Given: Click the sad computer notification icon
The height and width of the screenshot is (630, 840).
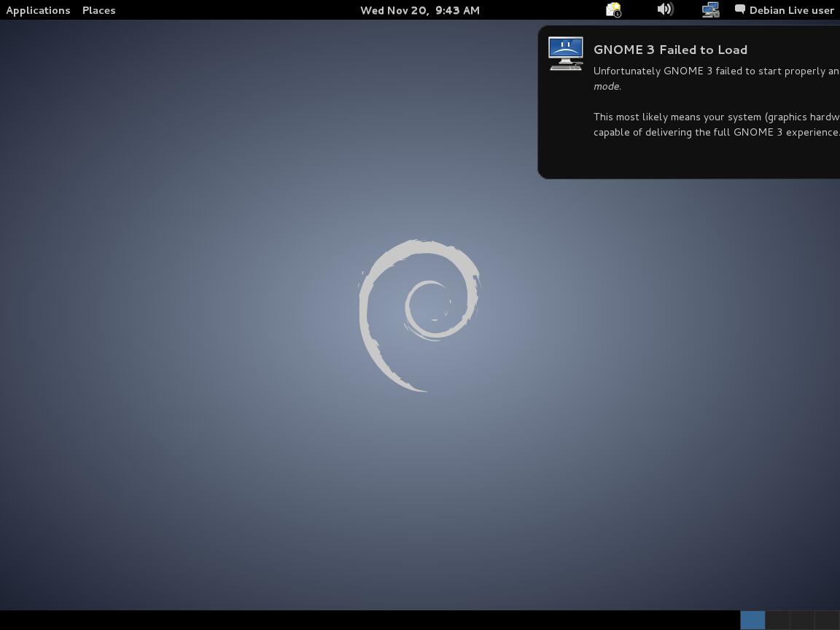Looking at the screenshot, I should pyautogui.click(x=566, y=53).
